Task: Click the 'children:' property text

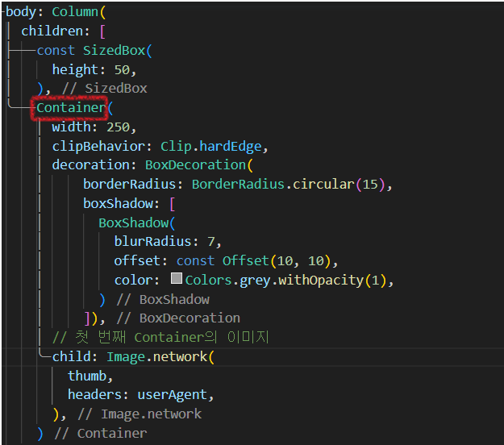Action: tap(56, 31)
